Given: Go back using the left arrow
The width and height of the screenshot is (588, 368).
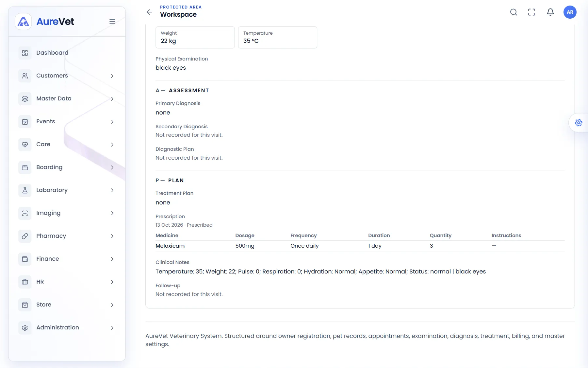Looking at the screenshot, I should 149,12.
